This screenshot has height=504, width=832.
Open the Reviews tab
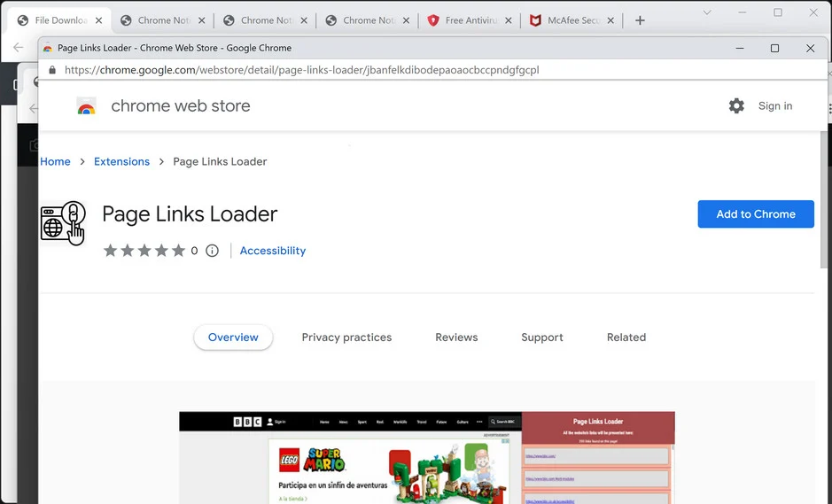click(456, 337)
